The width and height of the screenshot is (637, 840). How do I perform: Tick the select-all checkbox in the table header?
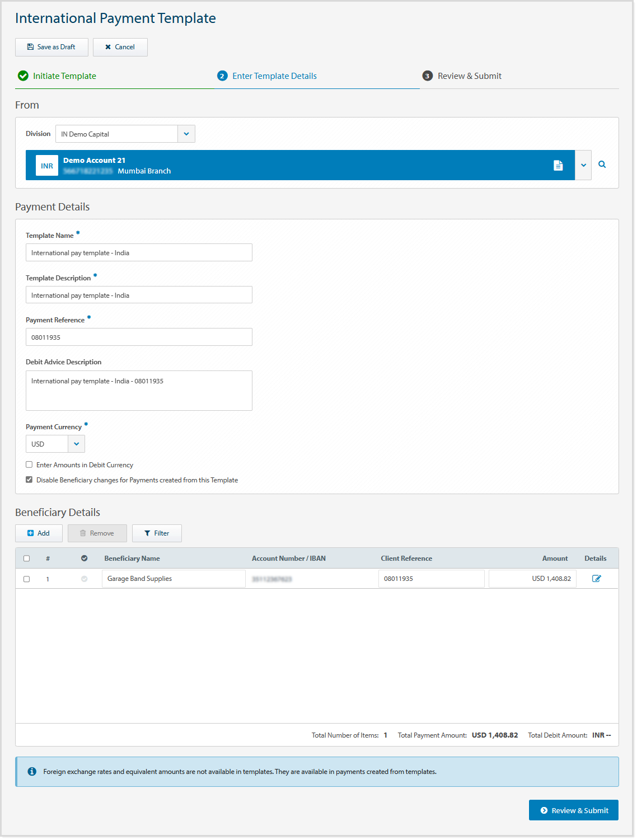point(26,559)
